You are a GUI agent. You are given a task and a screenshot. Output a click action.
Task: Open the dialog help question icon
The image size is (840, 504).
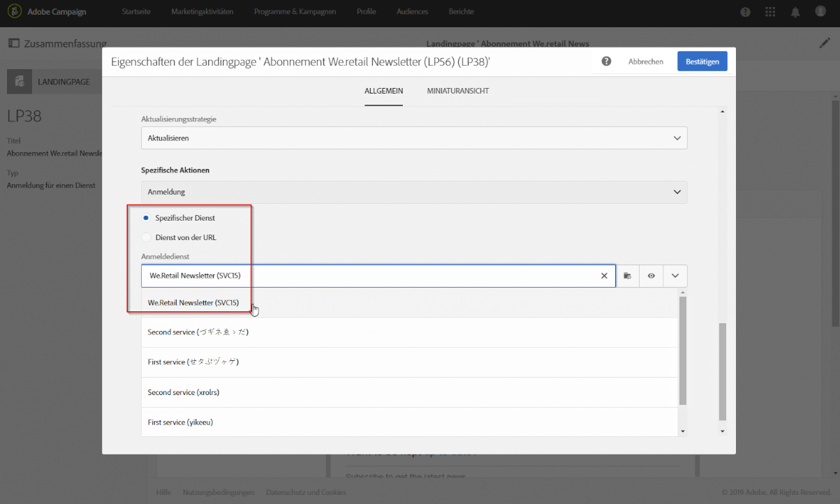[606, 61]
